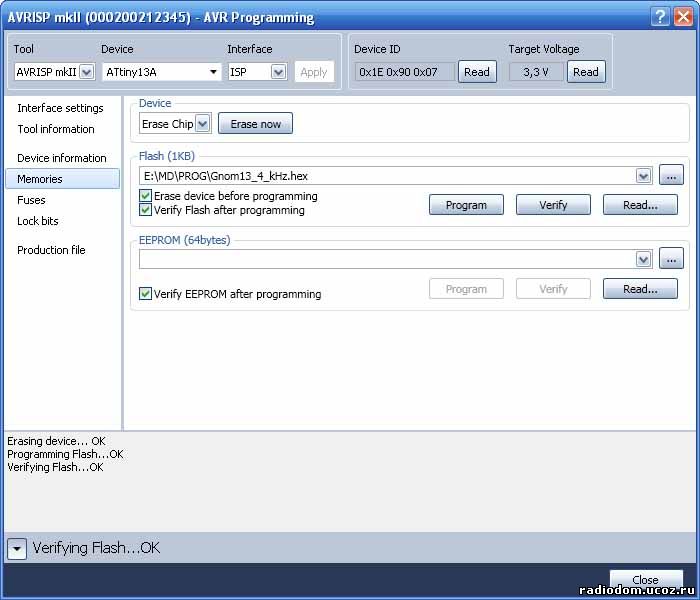The width and height of the screenshot is (700, 600).
Task: Toggle Verify EEPROM after programming
Action: (x=145, y=294)
